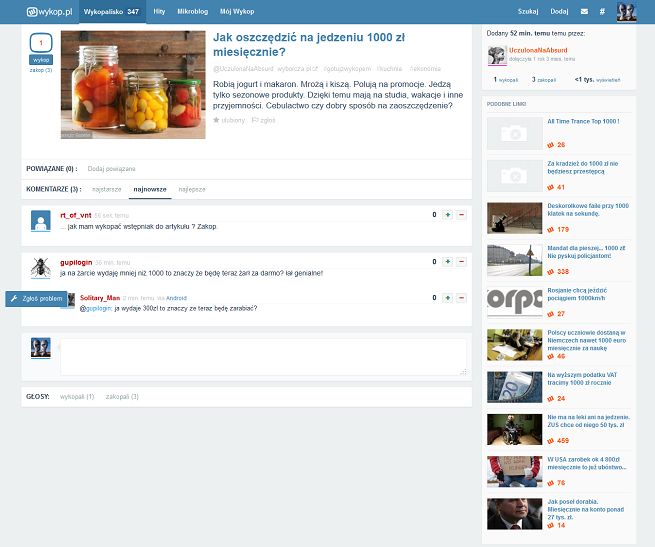Click the #gotujzwykopem tag
The width and height of the screenshot is (655, 547).
(x=347, y=69)
